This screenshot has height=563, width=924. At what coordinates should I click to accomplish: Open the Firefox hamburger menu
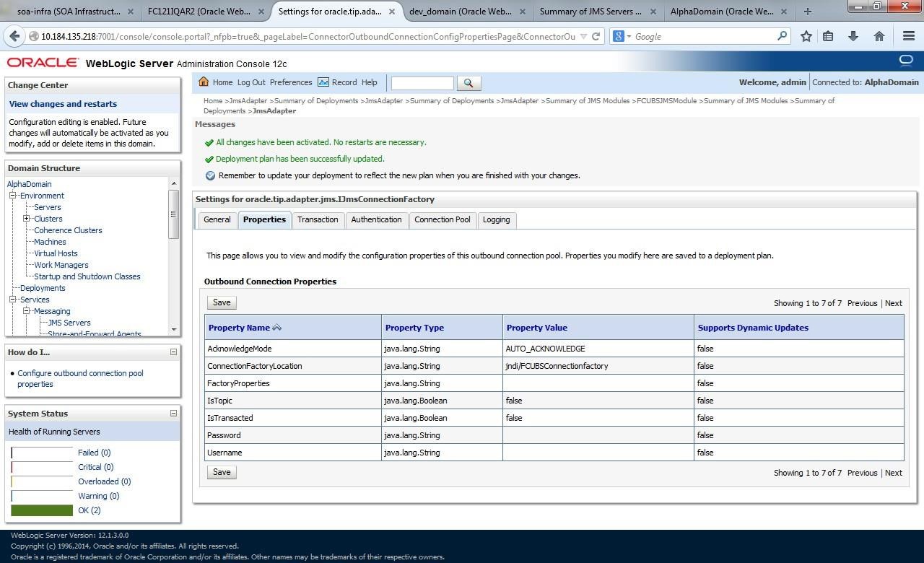(x=908, y=36)
